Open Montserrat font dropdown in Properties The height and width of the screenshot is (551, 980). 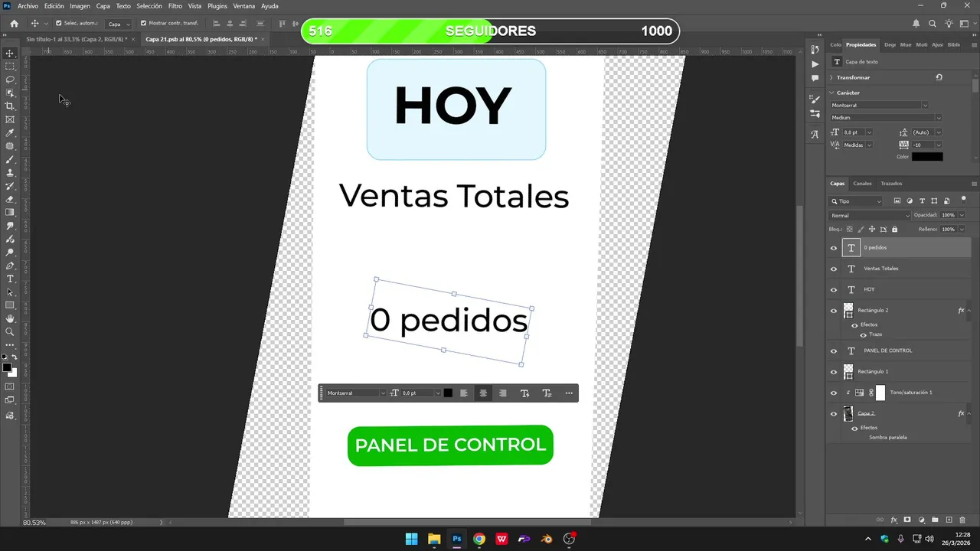(x=925, y=105)
